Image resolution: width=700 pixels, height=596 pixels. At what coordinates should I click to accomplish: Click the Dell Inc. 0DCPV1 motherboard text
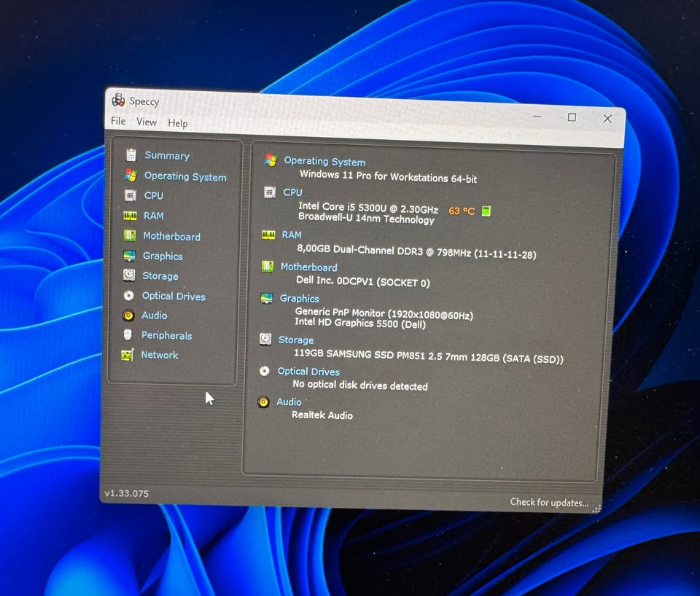tap(363, 281)
